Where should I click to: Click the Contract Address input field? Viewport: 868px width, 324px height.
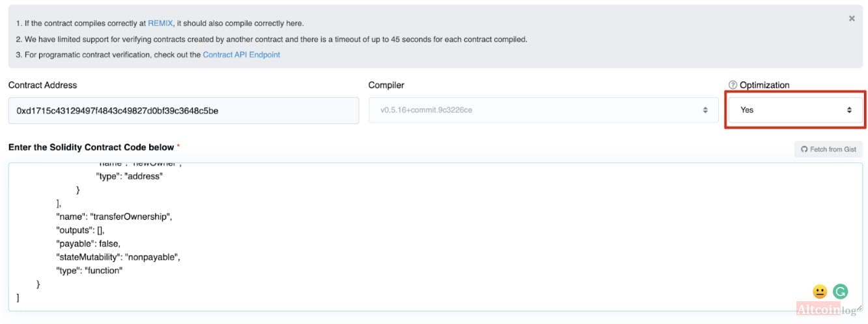(x=184, y=110)
